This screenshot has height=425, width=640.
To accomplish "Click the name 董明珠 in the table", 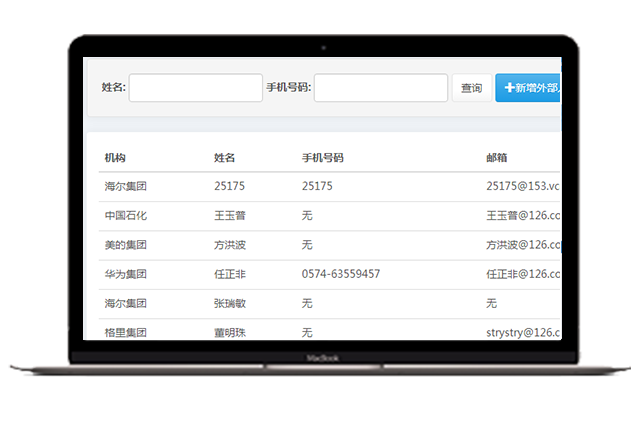I will (x=230, y=331).
